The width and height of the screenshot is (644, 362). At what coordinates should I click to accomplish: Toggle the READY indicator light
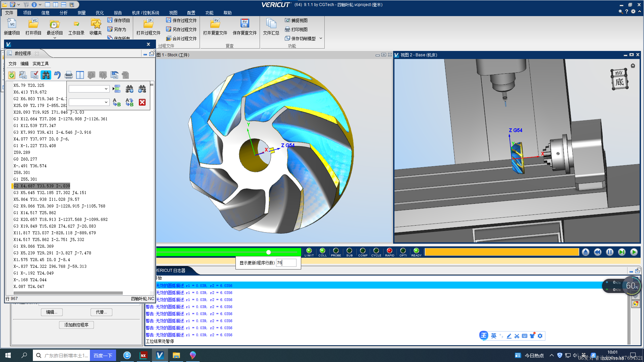(416, 251)
